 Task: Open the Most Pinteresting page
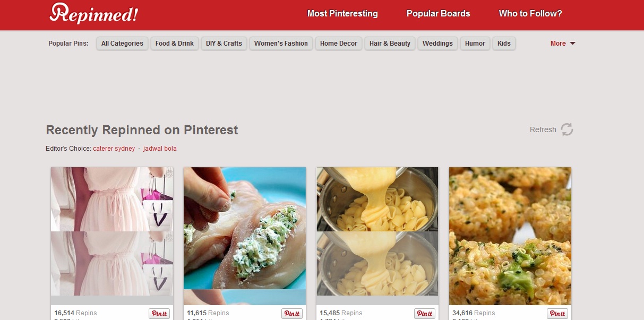(x=342, y=14)
